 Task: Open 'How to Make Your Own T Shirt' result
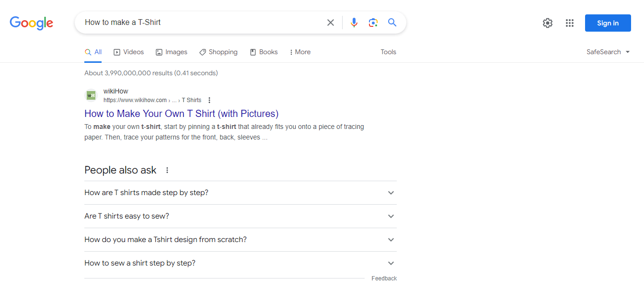(x=181, y=114)
